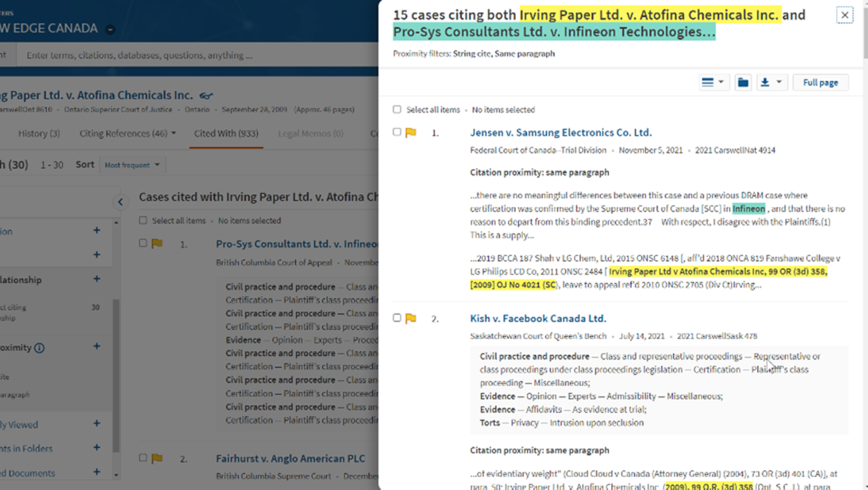Click the yellow flag beside Jensen v. Samsung
Screen dimensions: 868x490
click(x=411, y=133)
